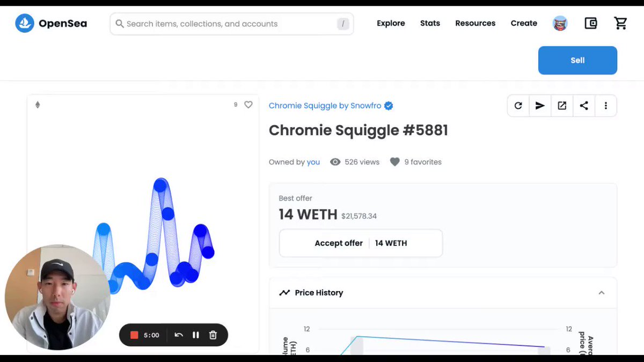
Task: Click the $21,578.34 price text
Action: (x=359, y=216)
